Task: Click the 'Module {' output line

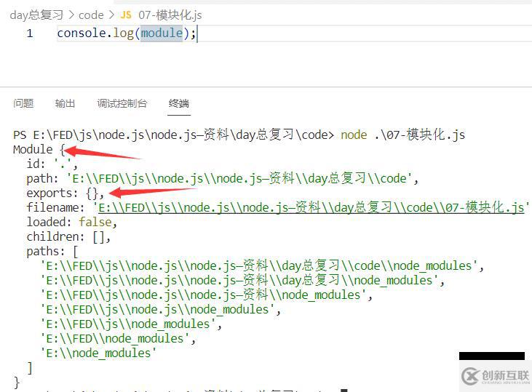Action: coord(39,149)
